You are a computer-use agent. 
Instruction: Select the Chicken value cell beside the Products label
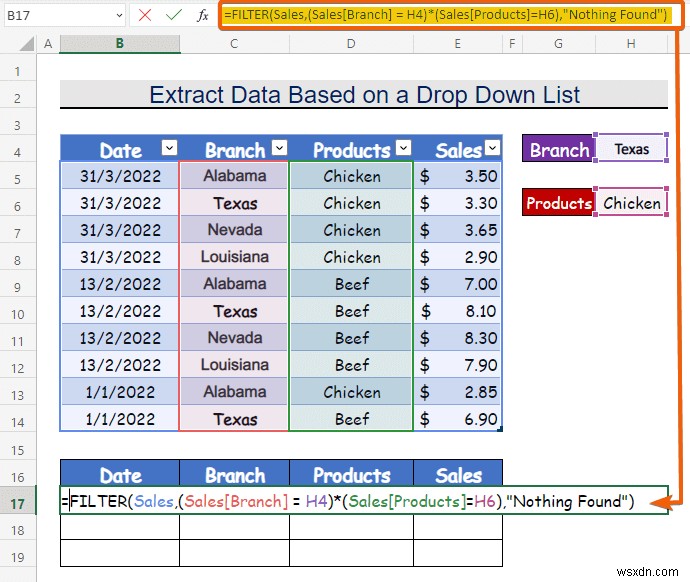(631, 203)
